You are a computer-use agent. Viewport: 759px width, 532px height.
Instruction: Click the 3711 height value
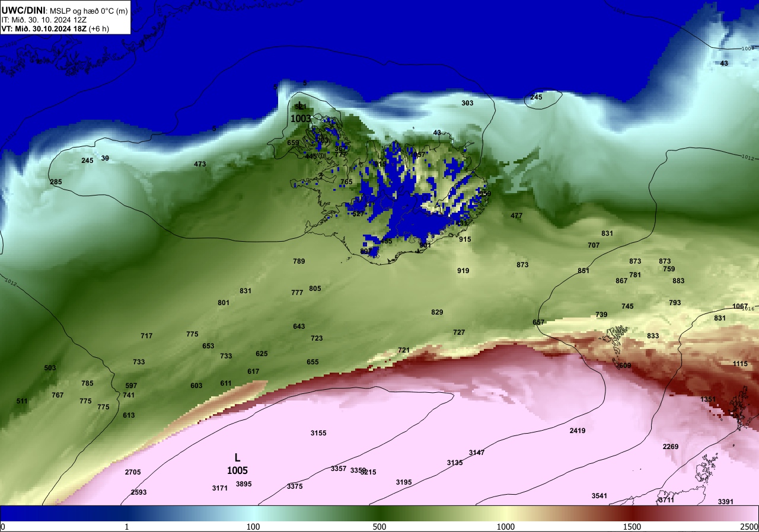[x=666, y=500]
